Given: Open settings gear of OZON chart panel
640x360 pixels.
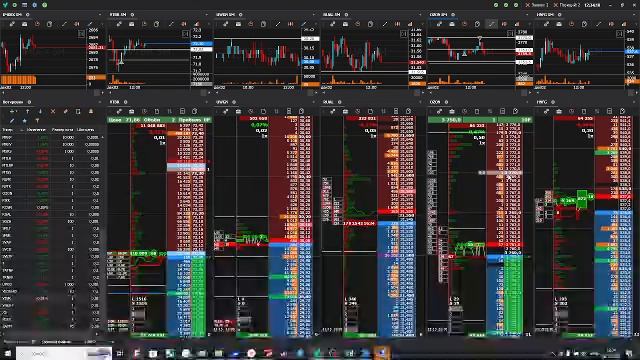Looking at the screenshot, I should point(453,15).
